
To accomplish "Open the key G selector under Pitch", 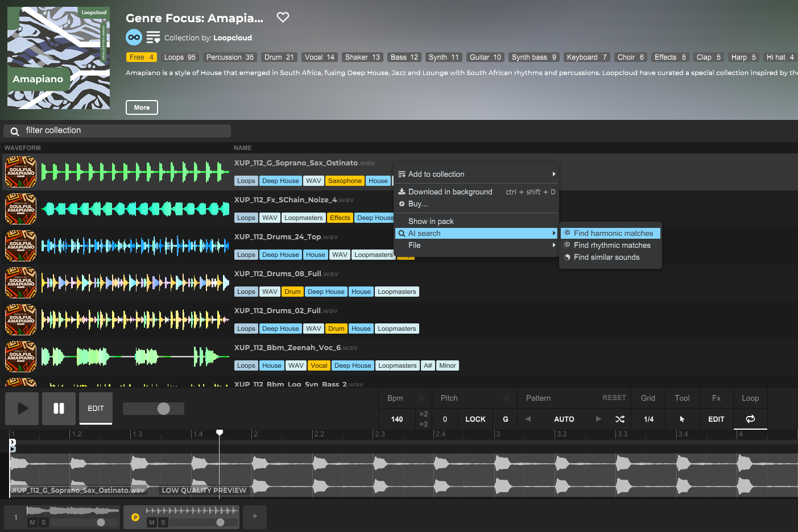I will [x=505, y=419].
